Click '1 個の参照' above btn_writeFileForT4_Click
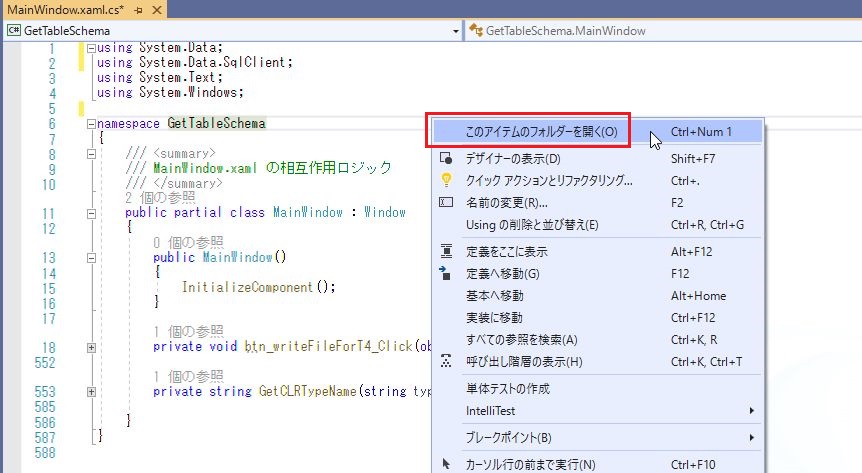The height and width of the screenshot is (473, 862). tap(189, 331)
